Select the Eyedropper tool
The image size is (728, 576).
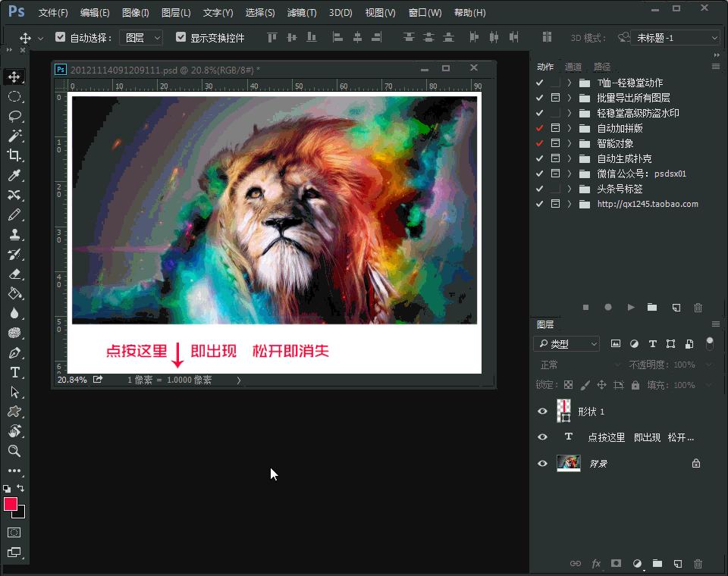15,175
